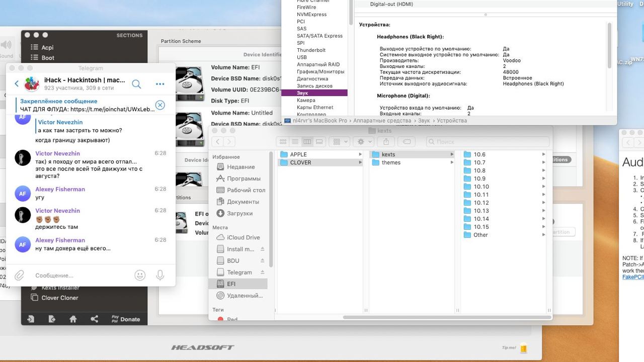
Task: Expand the kexts folder arrow in Finder
Action: coord(452,154)
